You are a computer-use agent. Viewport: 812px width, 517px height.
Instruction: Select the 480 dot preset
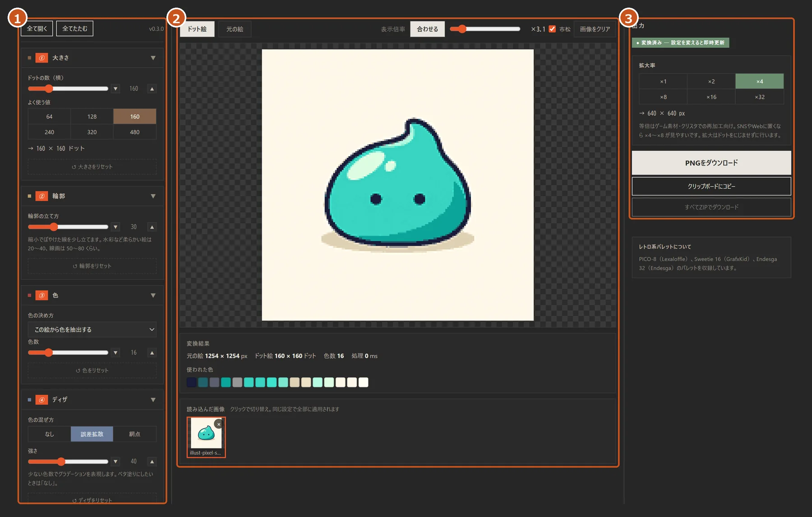135,132
